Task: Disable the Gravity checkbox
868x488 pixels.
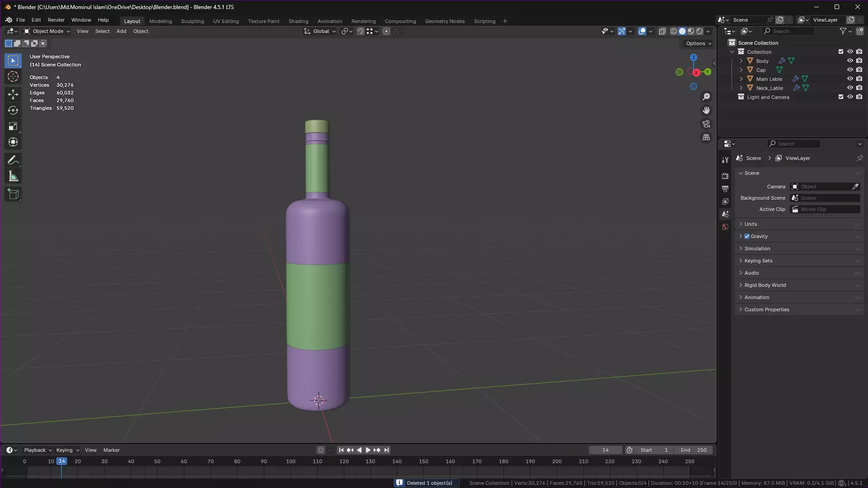Action: tap(747, 236)
